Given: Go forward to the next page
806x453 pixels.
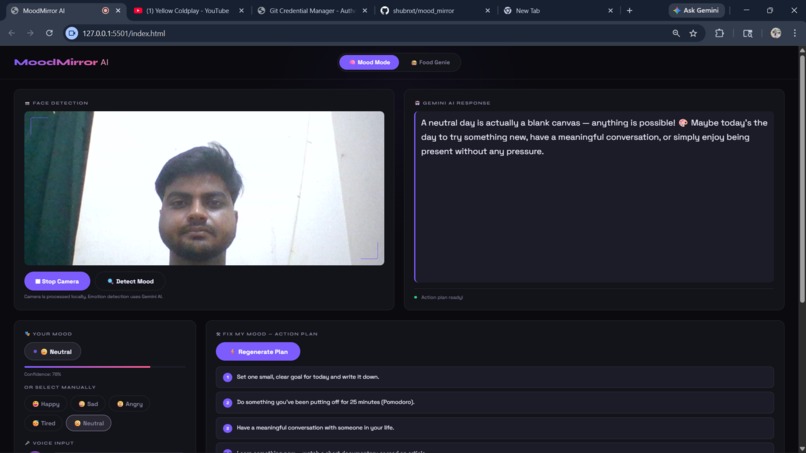Looking at the screenshot, I should click(30, 33).
